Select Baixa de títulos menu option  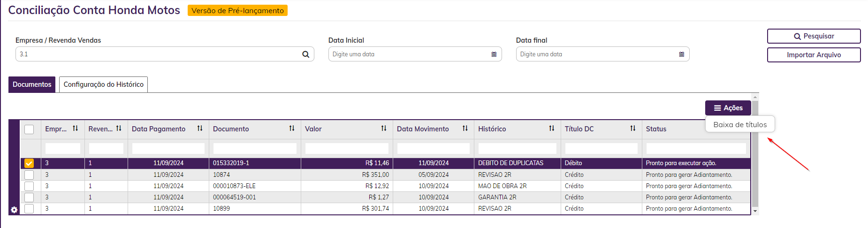(x=740, y=125)
